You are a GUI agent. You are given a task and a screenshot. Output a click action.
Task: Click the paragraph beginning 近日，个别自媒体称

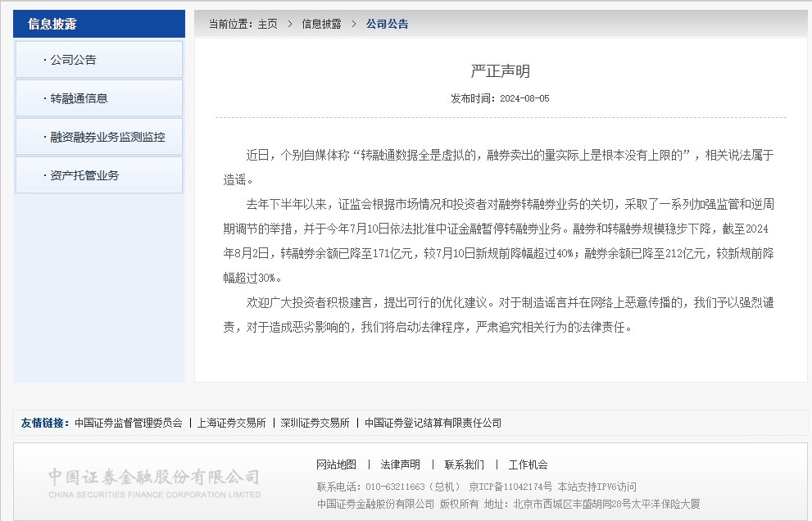click(x=499, y=167)
